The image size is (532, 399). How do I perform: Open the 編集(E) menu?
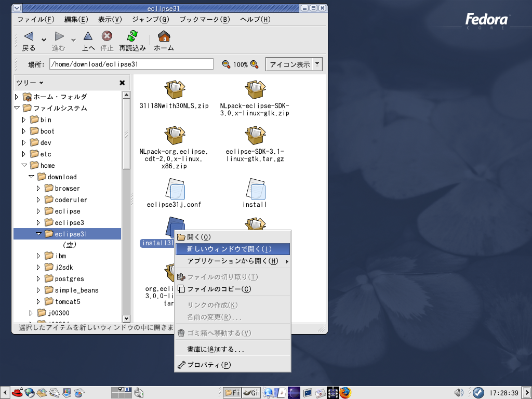coord(76,19)
